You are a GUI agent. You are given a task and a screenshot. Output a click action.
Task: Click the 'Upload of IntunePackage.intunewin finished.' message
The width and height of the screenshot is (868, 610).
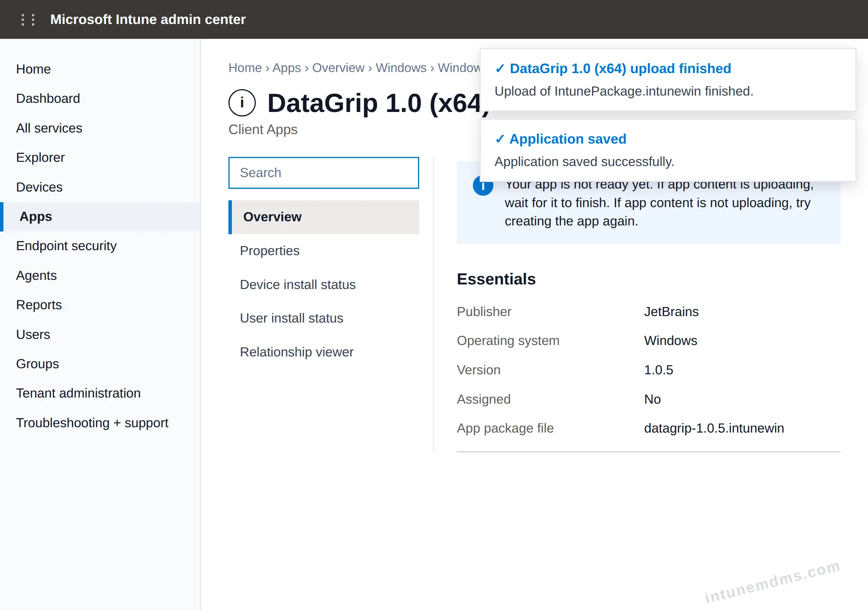(x=624, y=91)
